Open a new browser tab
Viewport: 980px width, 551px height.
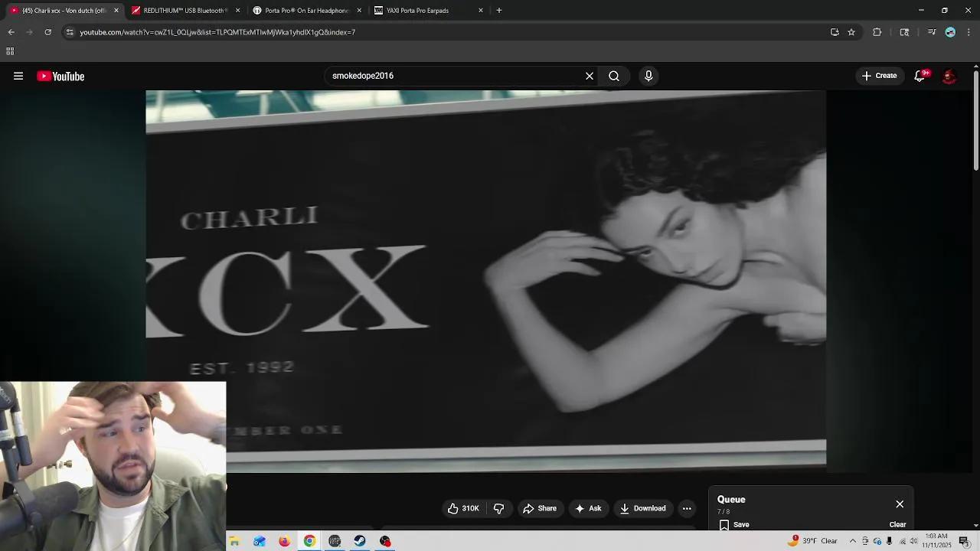pos(499,11)
